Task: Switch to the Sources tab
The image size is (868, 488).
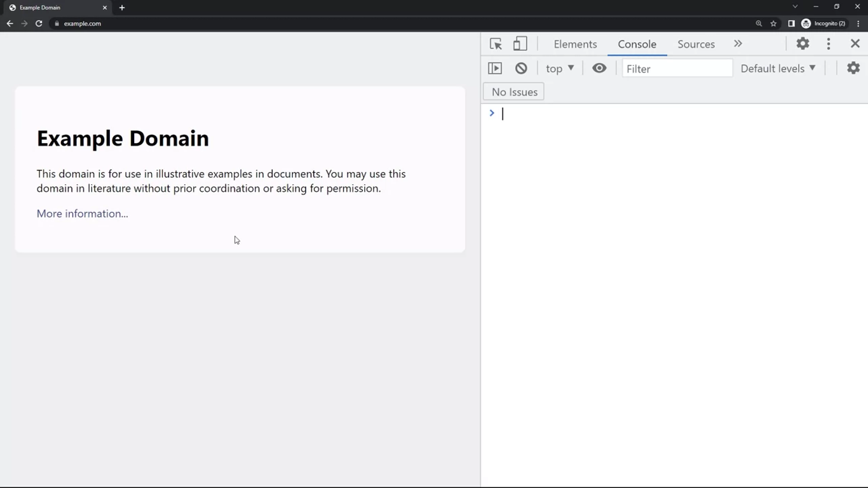Action: pyautogui.click(x=696, y=44)
